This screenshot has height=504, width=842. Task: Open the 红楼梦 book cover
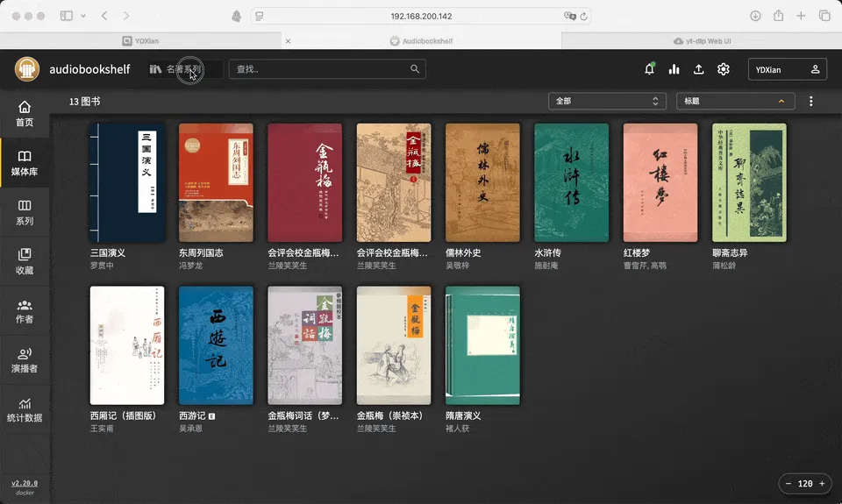pyautogui.click(x=660, y=182)
